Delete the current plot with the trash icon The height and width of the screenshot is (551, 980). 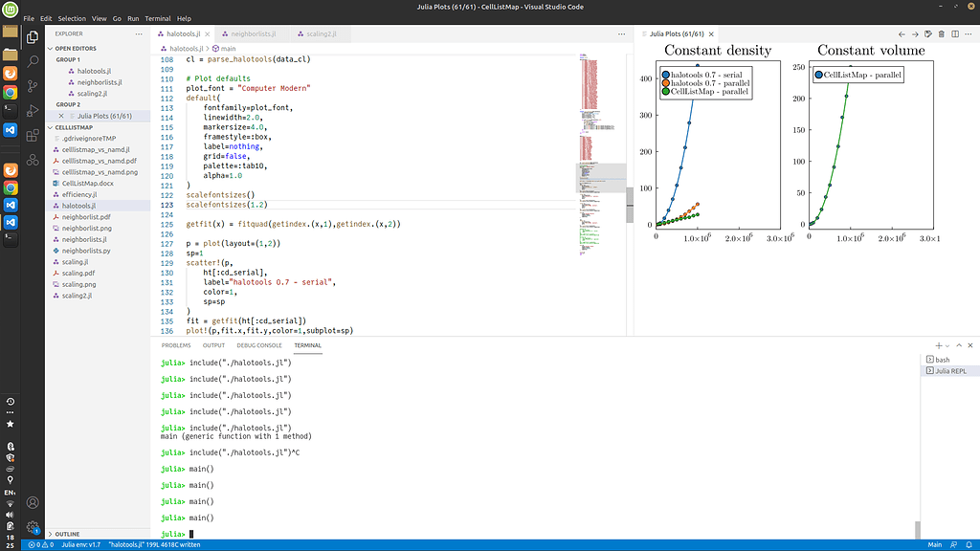coord(941,33)
